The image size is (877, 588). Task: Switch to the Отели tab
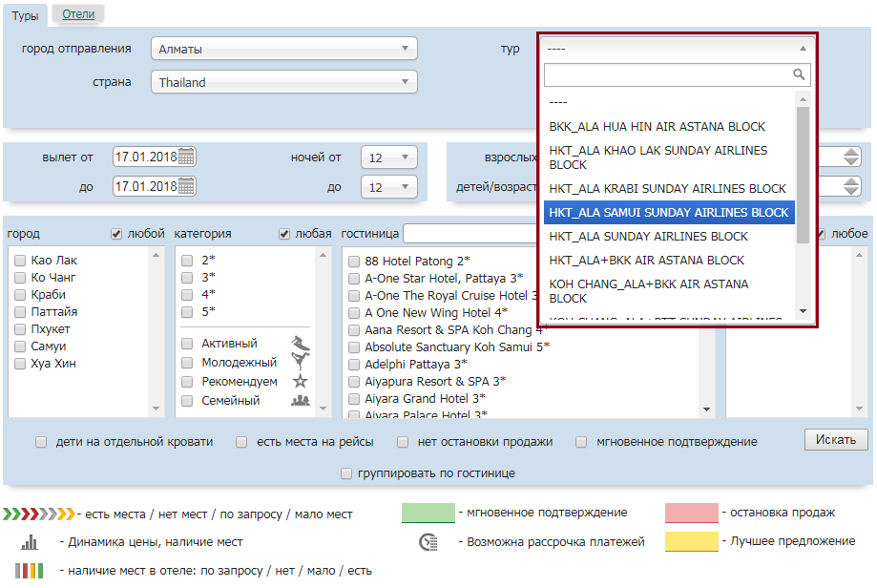78,13
